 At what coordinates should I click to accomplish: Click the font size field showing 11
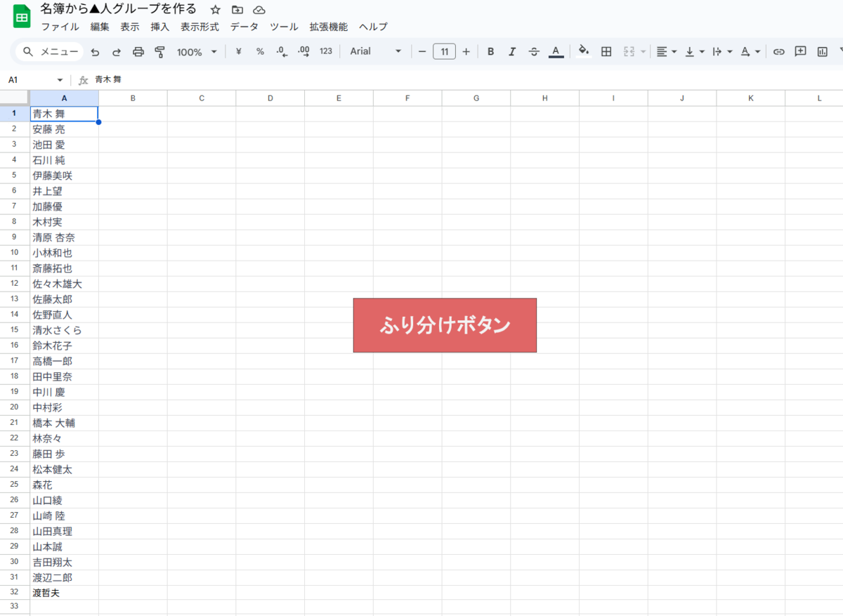tap(444, 51)
